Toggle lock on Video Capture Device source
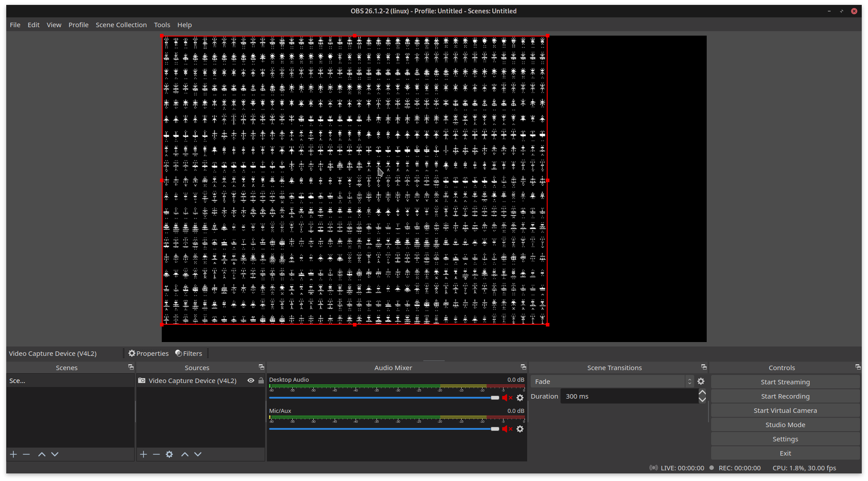 click(x=261, y=381)
